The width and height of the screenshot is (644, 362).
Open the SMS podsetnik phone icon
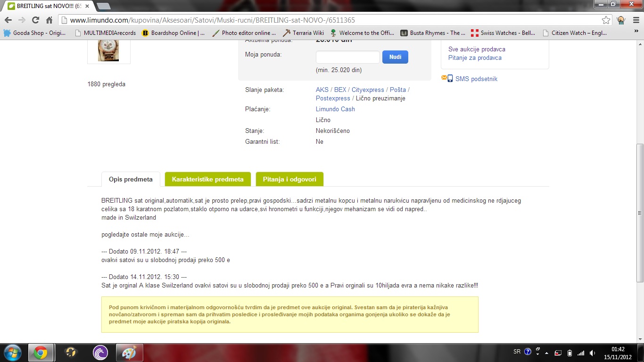[x=450, y=79]
